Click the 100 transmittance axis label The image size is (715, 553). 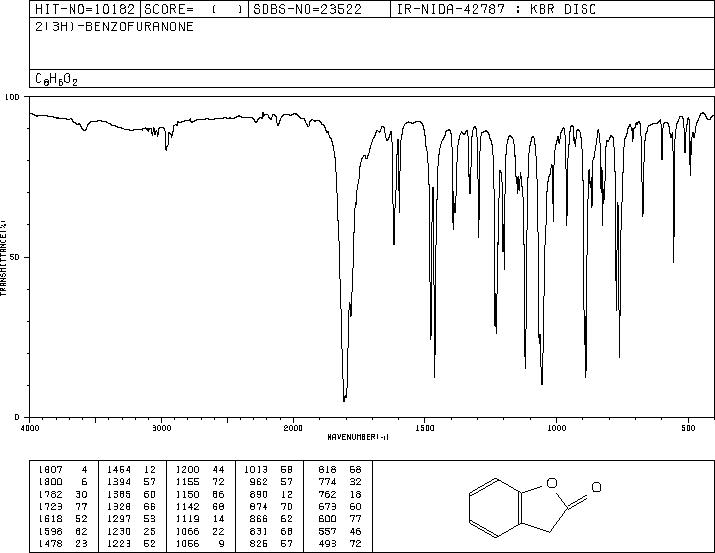[x=12, y=97]
